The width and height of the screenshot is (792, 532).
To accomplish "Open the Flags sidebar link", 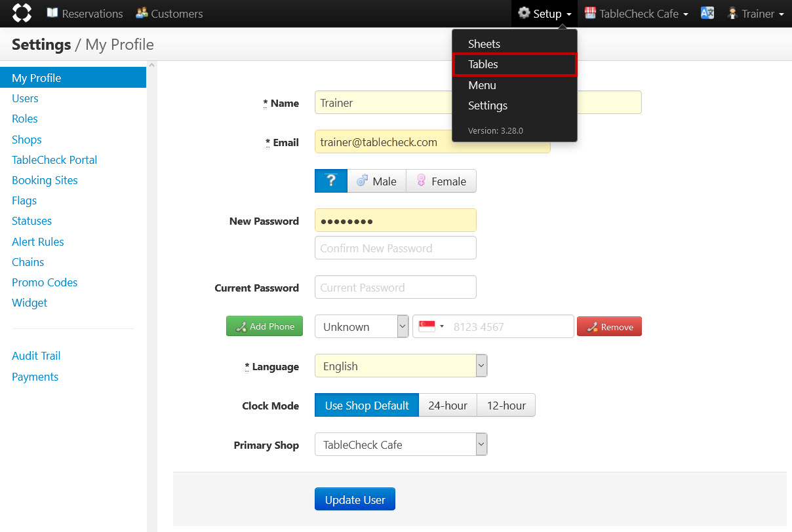I will 24,200.
